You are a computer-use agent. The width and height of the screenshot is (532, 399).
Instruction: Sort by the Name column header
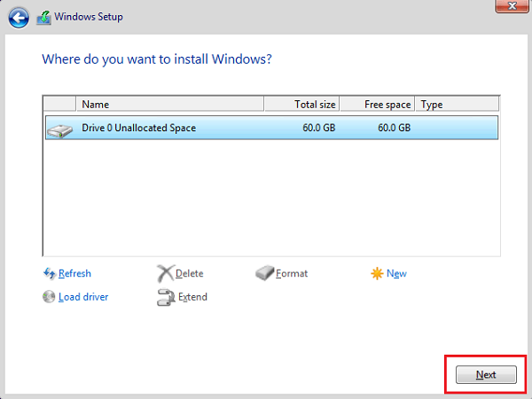tap(168, 105)
